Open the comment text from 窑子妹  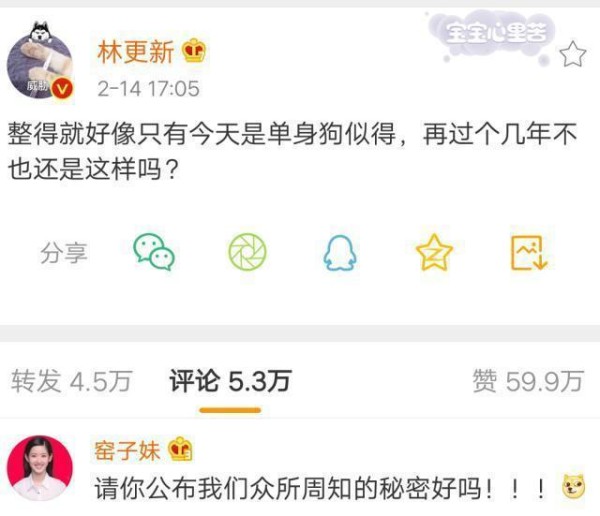[321, 488]
